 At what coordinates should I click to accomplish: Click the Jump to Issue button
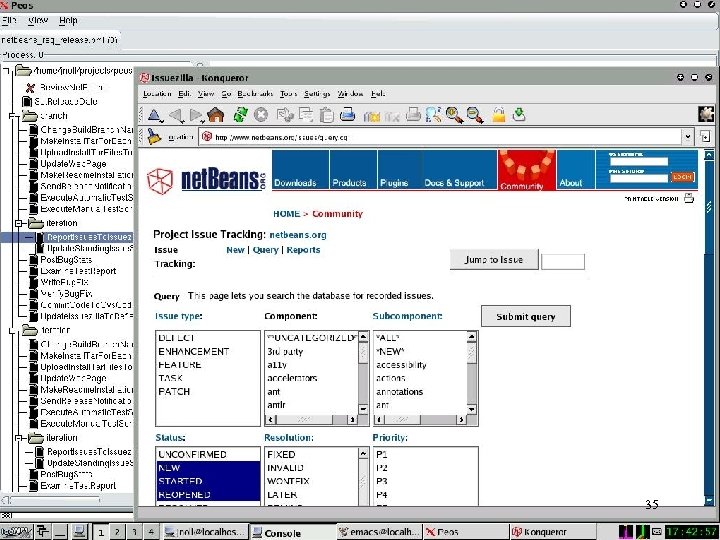[494, 259]
